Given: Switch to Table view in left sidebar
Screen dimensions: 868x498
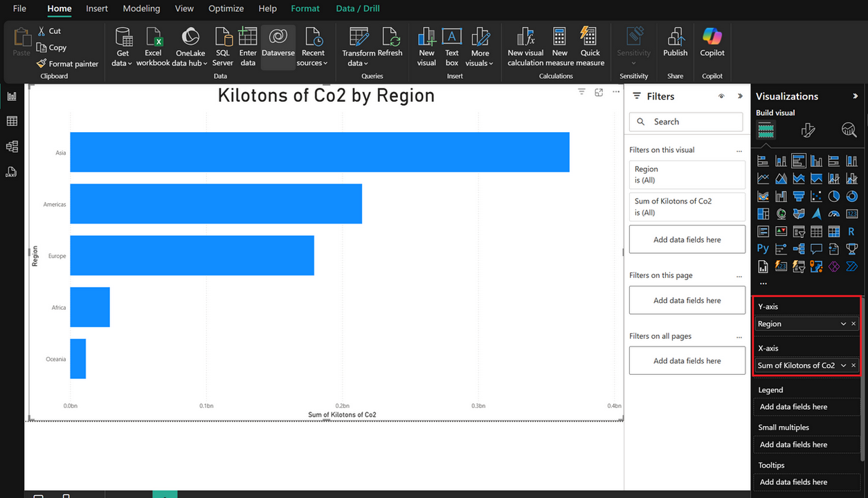Looking at the screenshot, I should (x=12, y=121).
